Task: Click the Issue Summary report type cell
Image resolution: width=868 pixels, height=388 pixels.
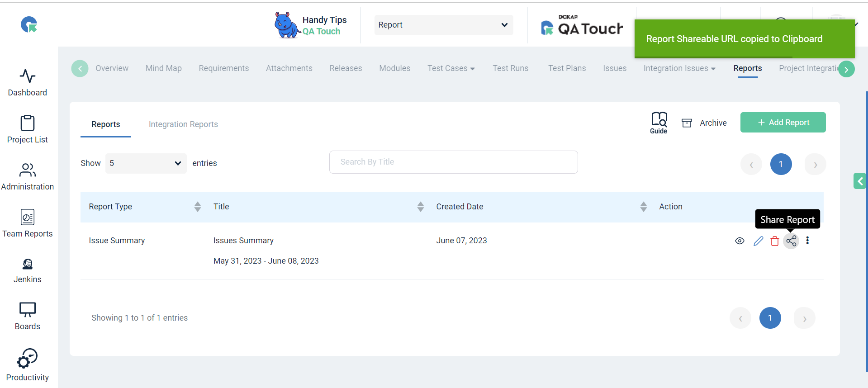Action: (x=117, y=241)
